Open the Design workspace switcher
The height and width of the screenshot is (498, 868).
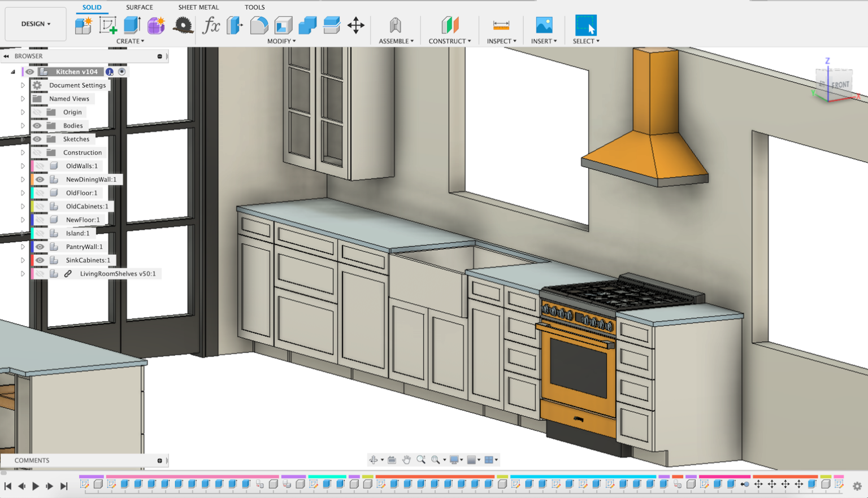point(35,24)
